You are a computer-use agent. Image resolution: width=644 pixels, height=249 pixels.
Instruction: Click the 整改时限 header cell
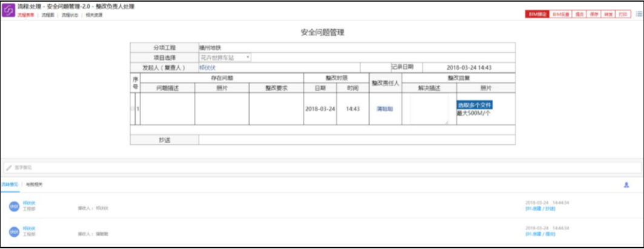click(336, 78)
